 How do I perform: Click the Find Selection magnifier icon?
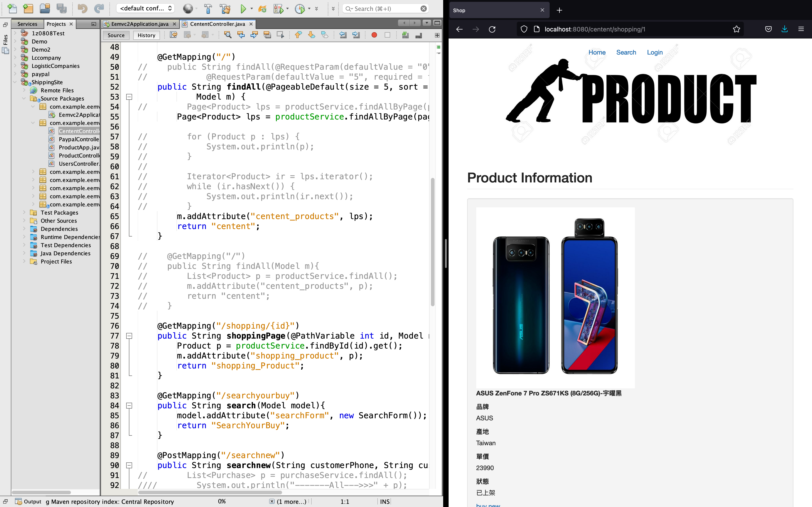pos(228,35)
